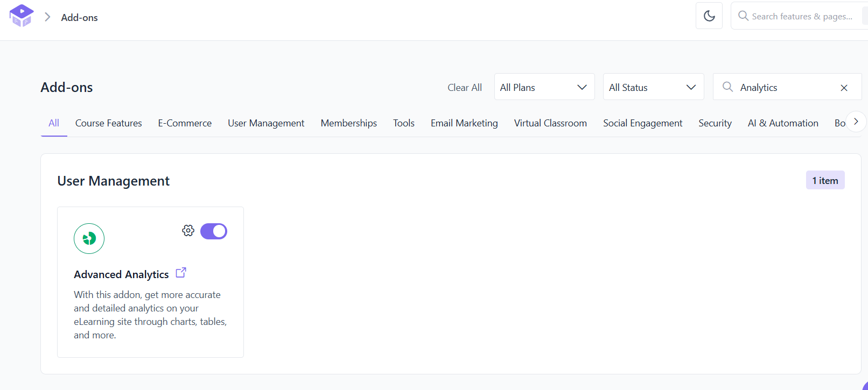Open the Virtual Classroom tab
Image resolution: width=868 pixels, height=390 pixels.
click(x=550, y=123)
